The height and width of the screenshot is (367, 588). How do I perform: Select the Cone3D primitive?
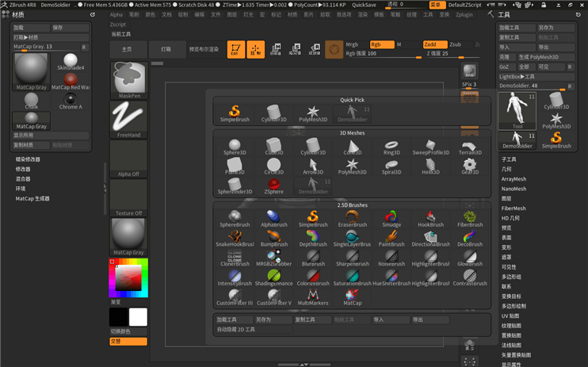pos(352,147)
